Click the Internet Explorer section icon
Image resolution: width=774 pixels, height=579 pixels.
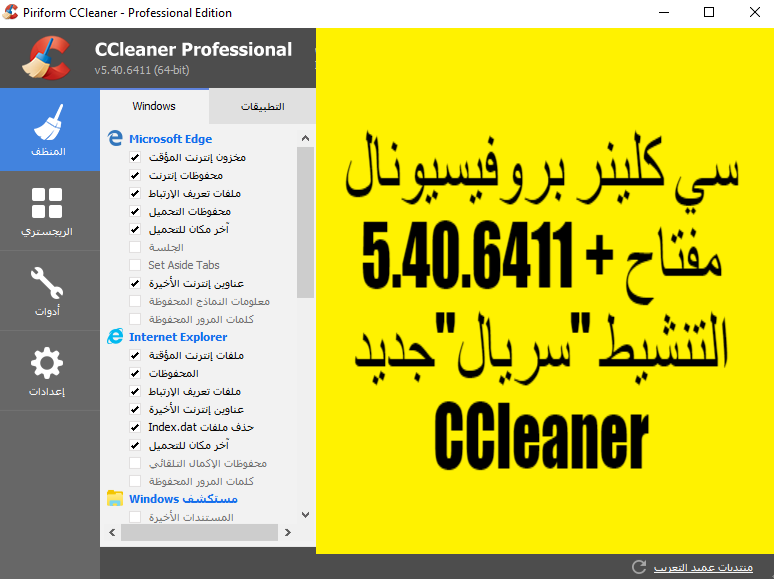point(115,337)
